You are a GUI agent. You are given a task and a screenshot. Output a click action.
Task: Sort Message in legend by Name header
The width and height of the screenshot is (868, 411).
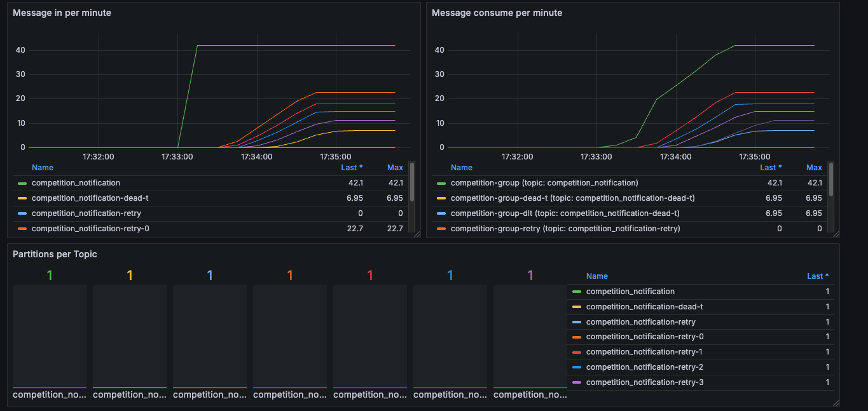point(43,168)
